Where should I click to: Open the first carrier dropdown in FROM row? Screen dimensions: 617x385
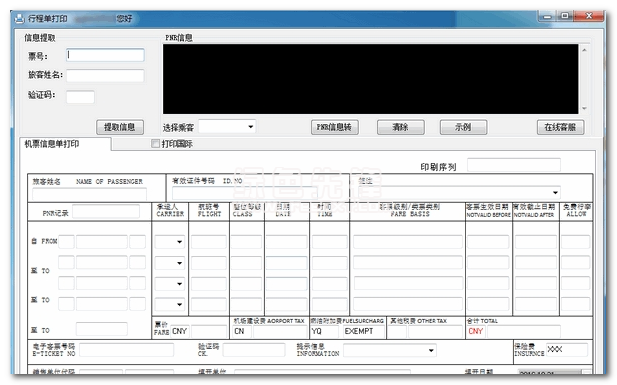click(179, 242)
